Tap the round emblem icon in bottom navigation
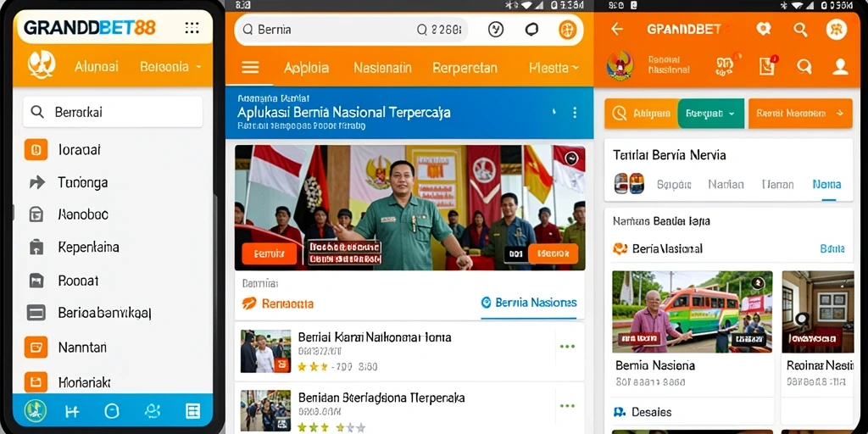The width and height of the screenshot is (868, 434). point(36,411)
